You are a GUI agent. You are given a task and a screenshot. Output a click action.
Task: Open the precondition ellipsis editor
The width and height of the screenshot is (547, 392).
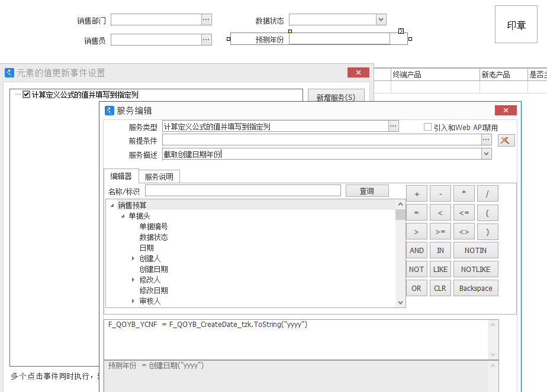coord(486,140)
